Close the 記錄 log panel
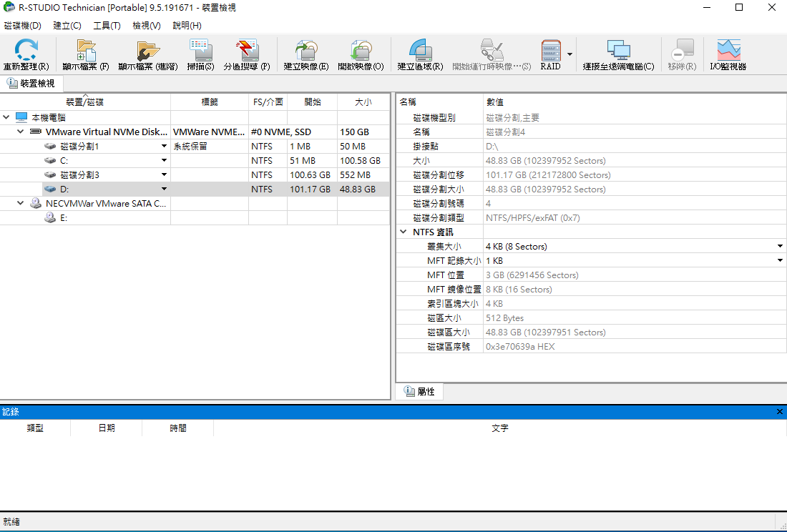The height and width of the screenshot is (532, 787). coord(780,412)
